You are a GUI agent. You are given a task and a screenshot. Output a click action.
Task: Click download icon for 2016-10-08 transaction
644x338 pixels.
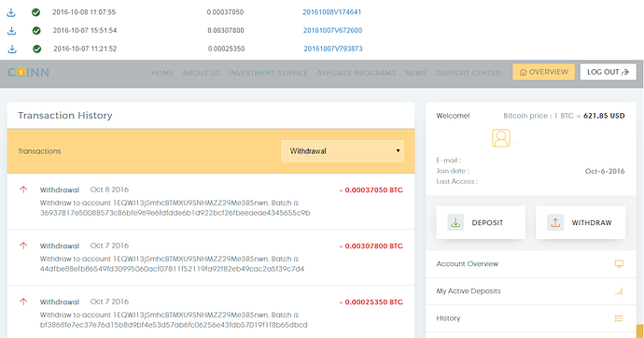[x=11, y=13]
